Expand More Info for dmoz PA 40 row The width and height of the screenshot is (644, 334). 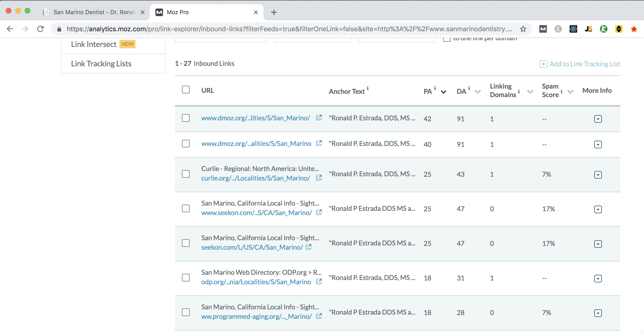(598, 144)
